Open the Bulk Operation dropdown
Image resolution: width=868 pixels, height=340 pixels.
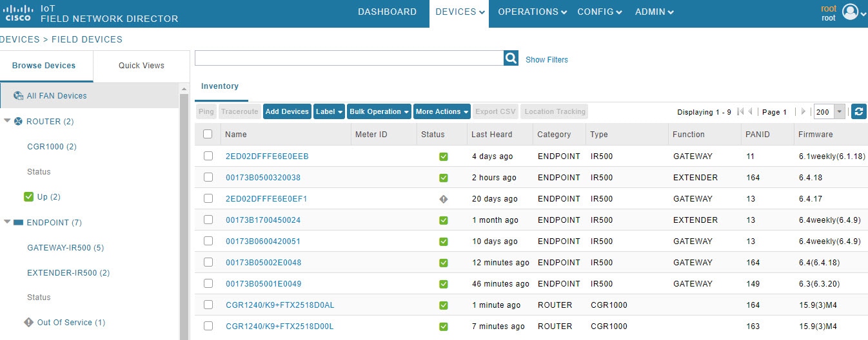[x=379, y=111]
